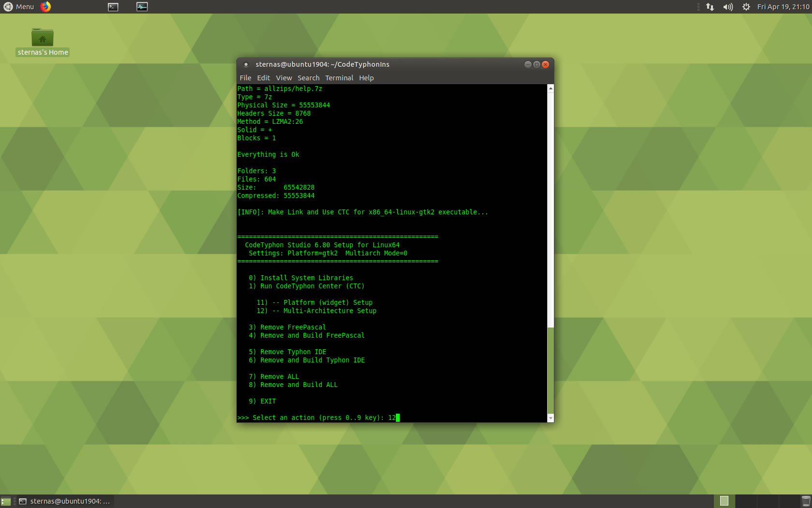This screenshot has height=508, width=812.
Task: Click 'Path = allzips/help.7z' line
Action: (x=280, y=89)
